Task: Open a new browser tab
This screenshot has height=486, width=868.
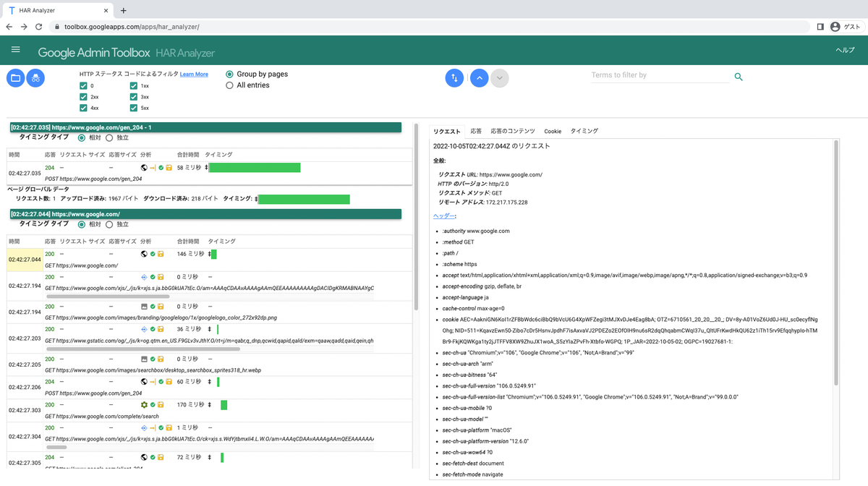Action: coord(124,10)
